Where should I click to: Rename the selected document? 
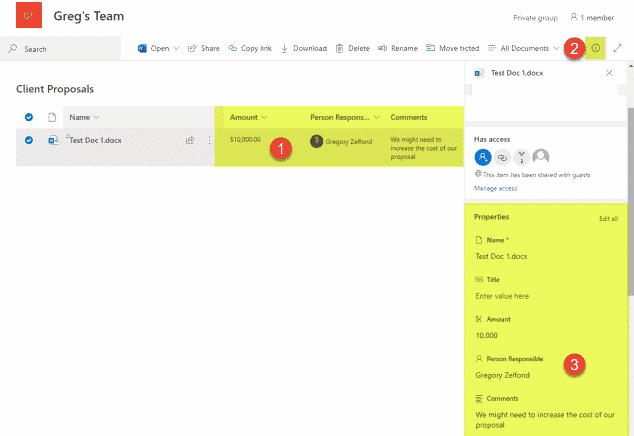pos(397,49)
